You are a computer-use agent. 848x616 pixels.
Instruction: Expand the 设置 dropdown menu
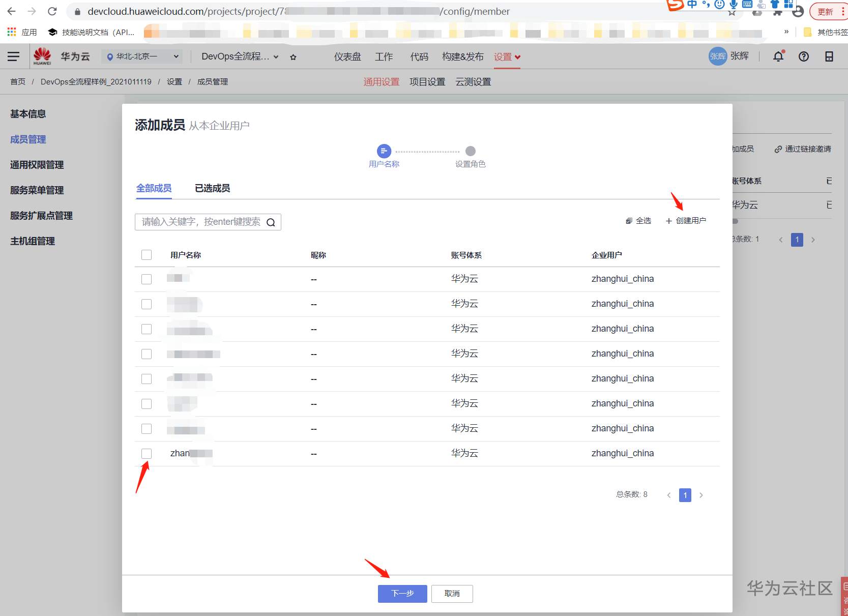tap(507, 57)
